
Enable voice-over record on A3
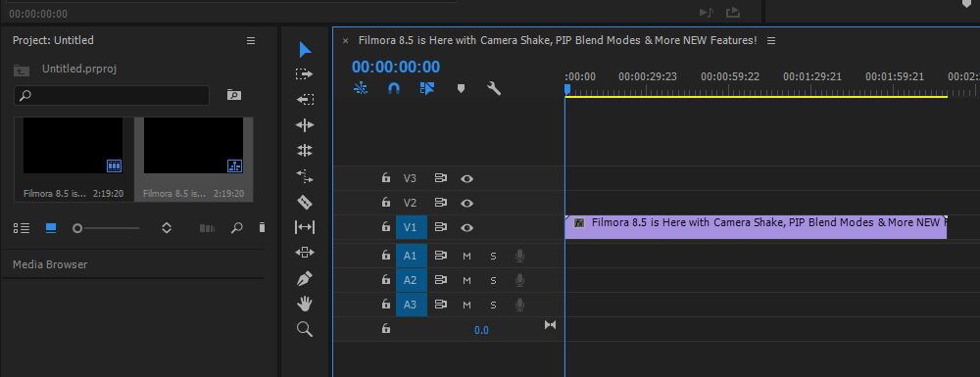(519, 306)
